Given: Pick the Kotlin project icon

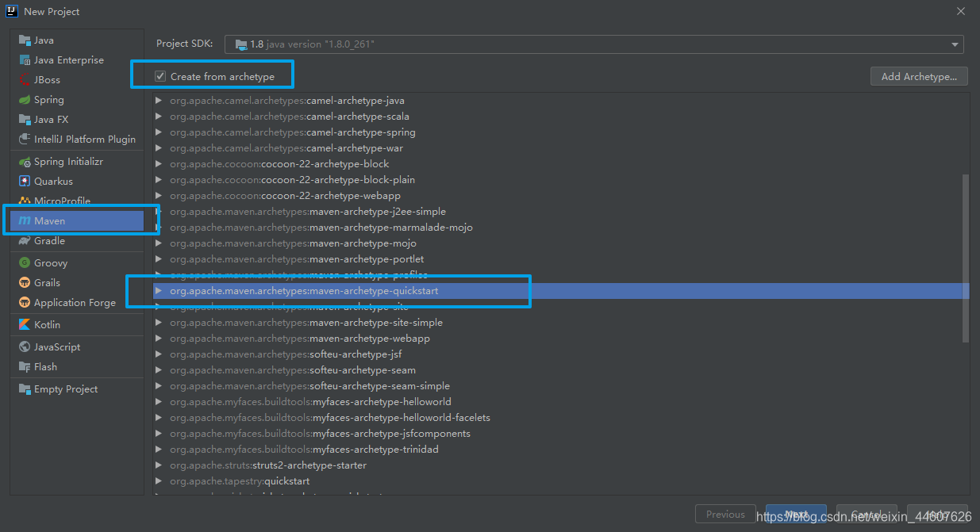Looking at the screenshot, I should 25,325.
